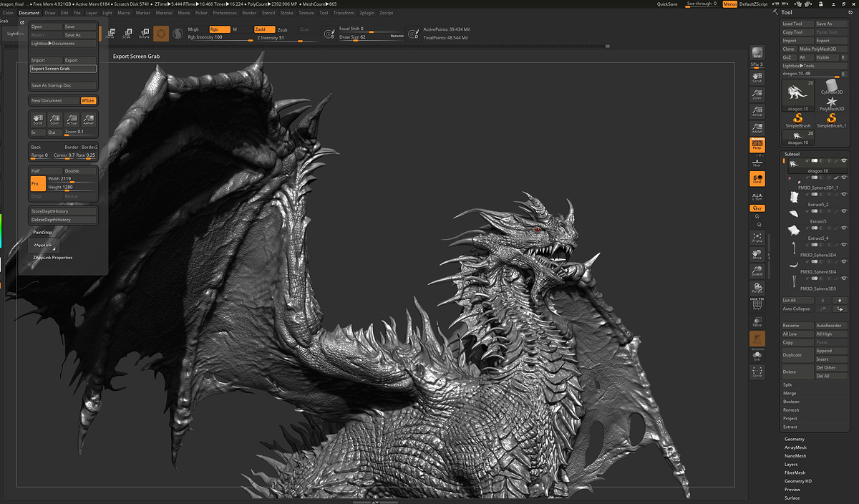Select the PolyMesh3D star tool icon
Viewport: 859px width, 504px height.
[x=833, y=103]
